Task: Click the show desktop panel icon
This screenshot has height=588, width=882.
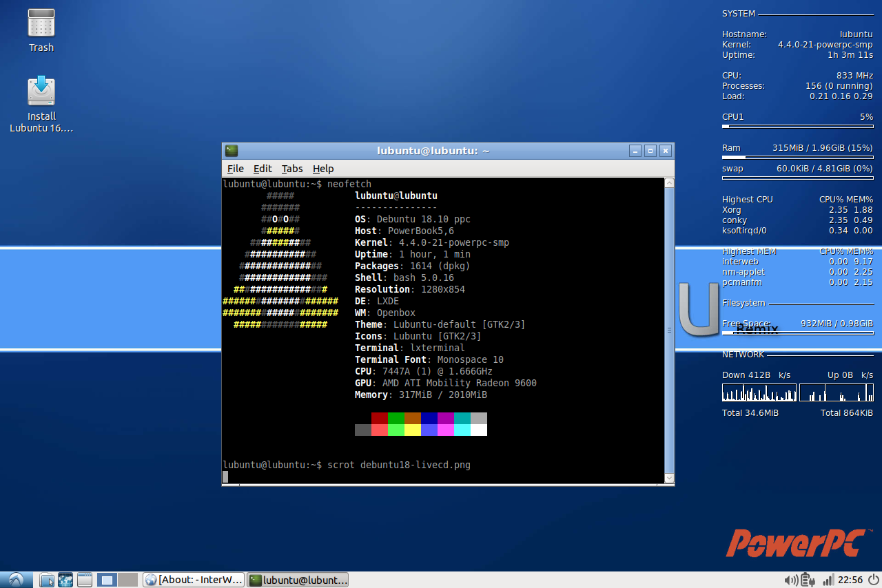Action: pyautogui.click(x=85, y=580)
